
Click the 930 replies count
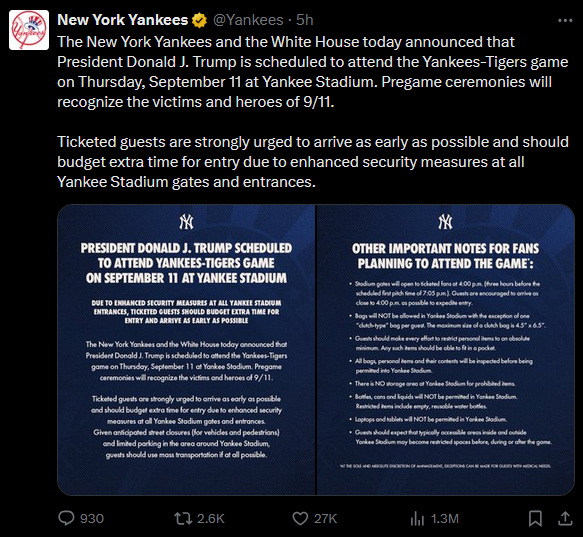point(92,518)
